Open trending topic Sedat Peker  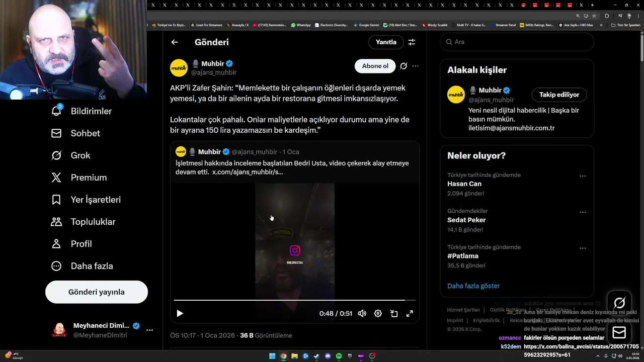(466, 220)
